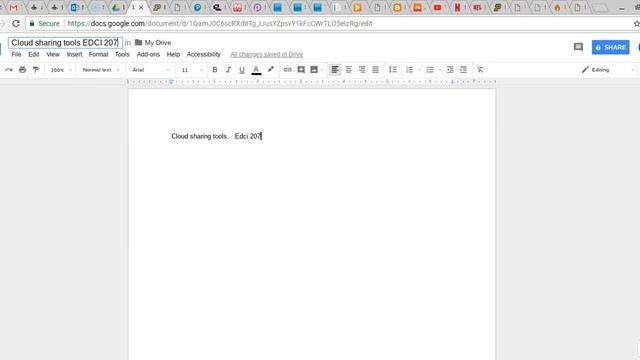Set right text alignment
Screen dimensions: 640x360
362,70
